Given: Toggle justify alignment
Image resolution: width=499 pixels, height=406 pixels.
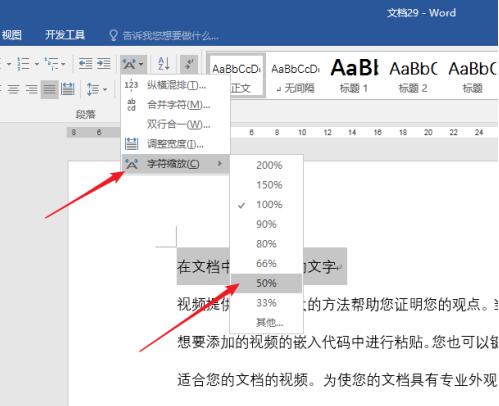Looking at the screenshot, I should point(50,89).
